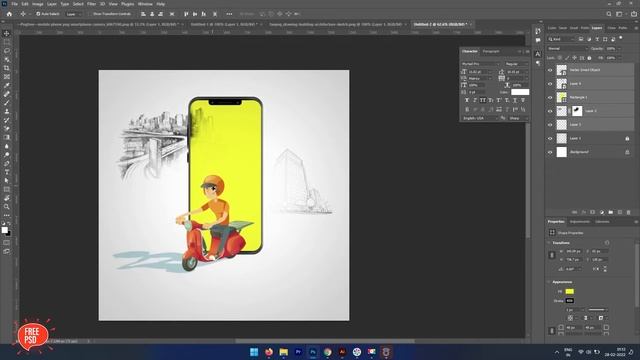Toggle visibility of the masked layer

550,111
